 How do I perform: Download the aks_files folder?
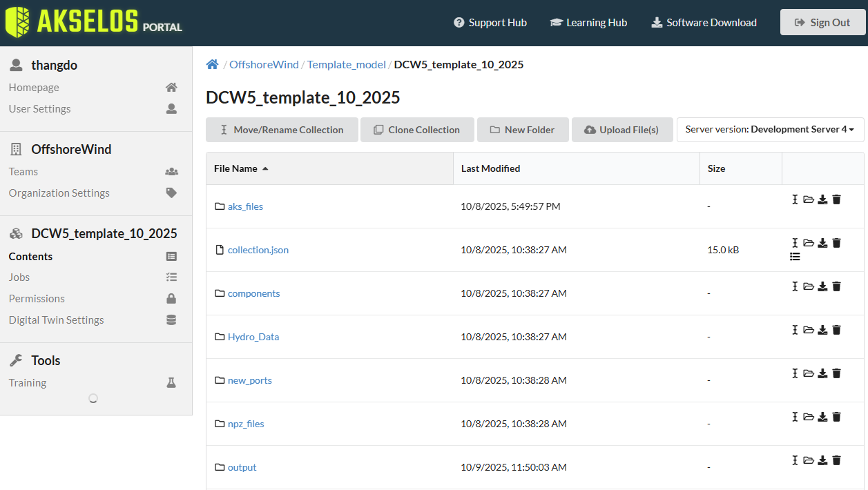pyautogui.click(x=822, y=199)
